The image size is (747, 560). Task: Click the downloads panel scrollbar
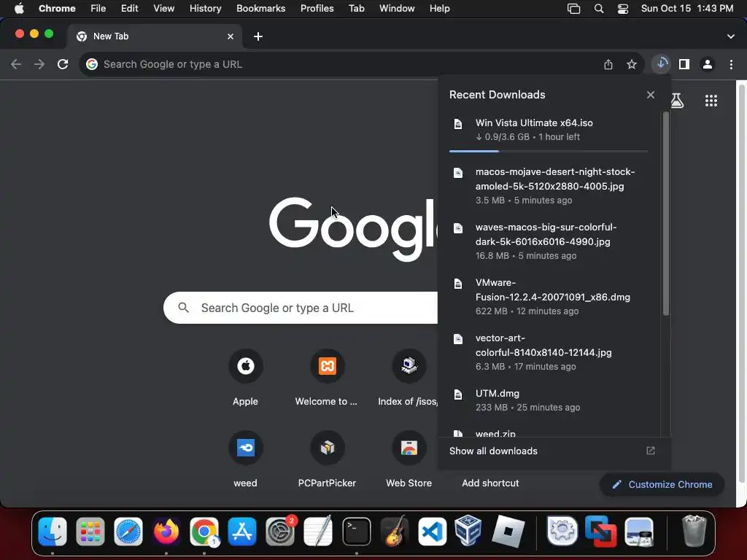coord(665,214)
